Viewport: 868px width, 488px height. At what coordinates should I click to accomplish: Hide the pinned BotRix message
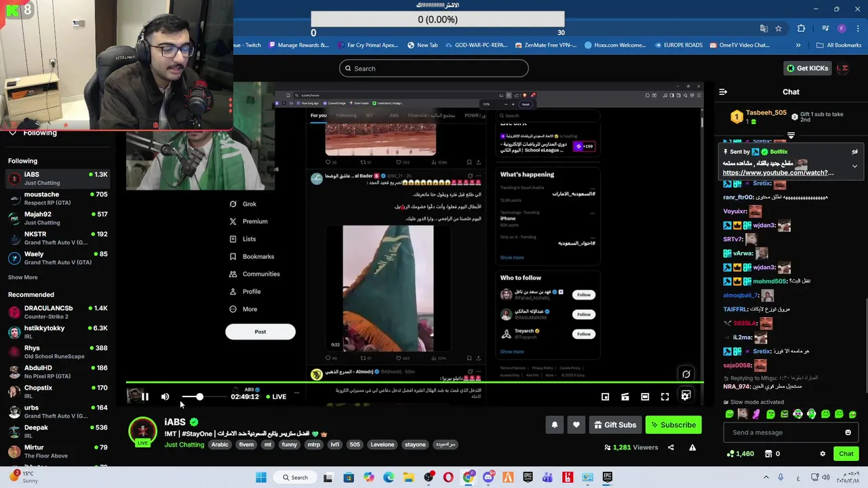[854, 152]
